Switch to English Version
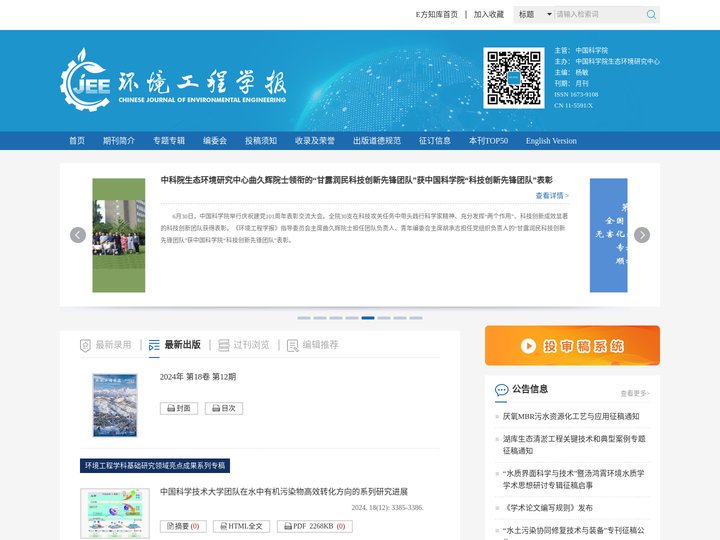720x540 pixels. 551,141
